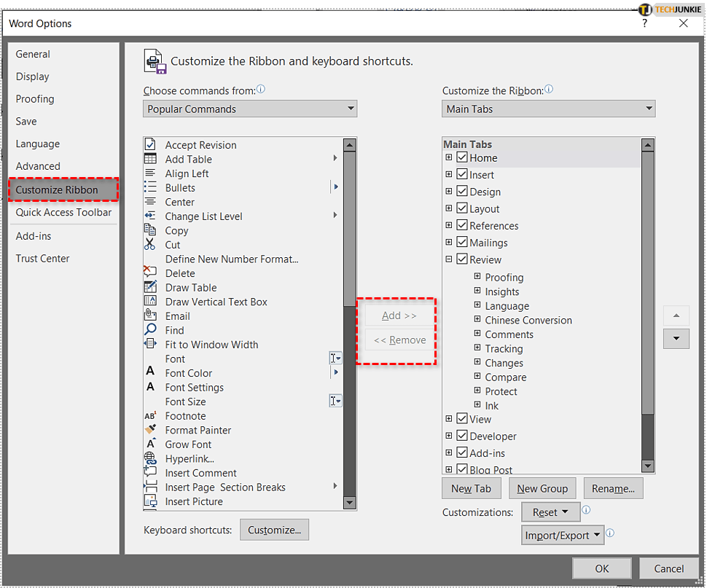
Task: Expand the Proofing group under Review
Action: 477,277
